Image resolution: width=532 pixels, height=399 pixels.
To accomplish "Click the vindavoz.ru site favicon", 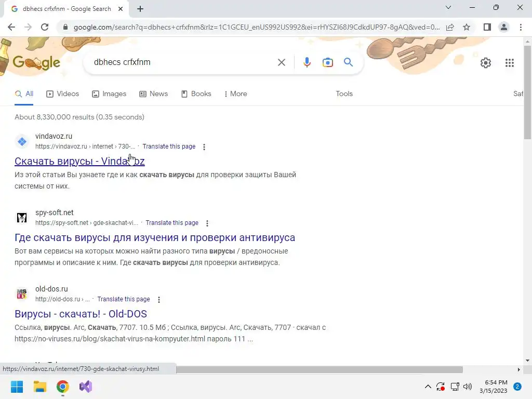I will click(22, 141).
